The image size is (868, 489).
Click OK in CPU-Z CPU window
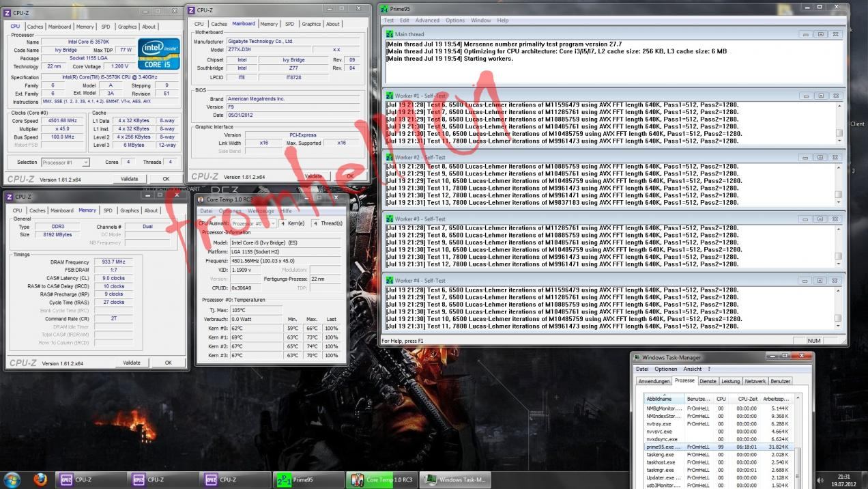point(166,178)
